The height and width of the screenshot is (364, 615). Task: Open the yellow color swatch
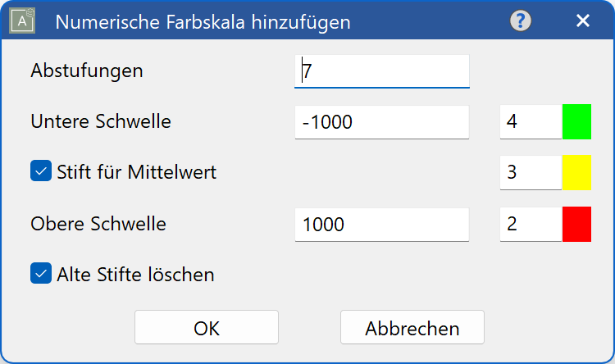point(576,173)
